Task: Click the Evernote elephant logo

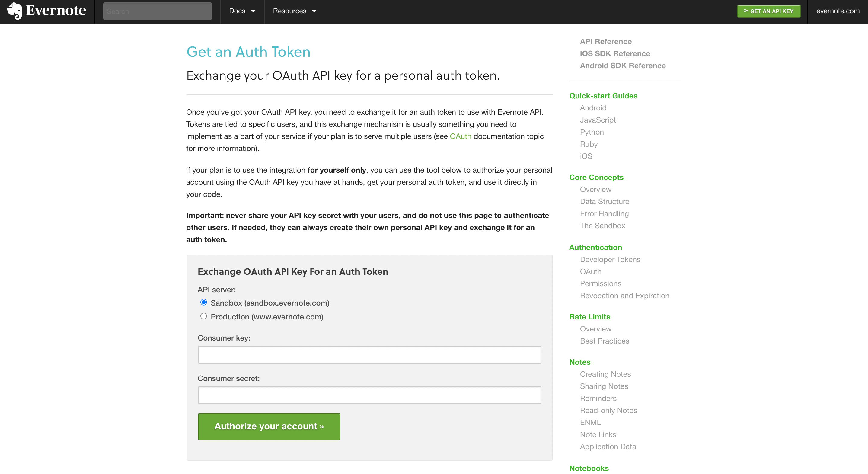Action: 14,11
